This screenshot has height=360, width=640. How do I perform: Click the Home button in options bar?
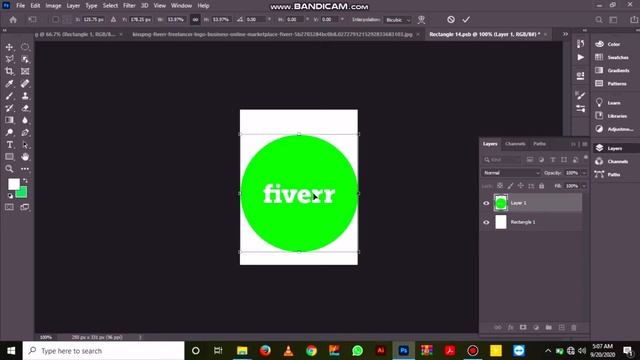(13, 20)
